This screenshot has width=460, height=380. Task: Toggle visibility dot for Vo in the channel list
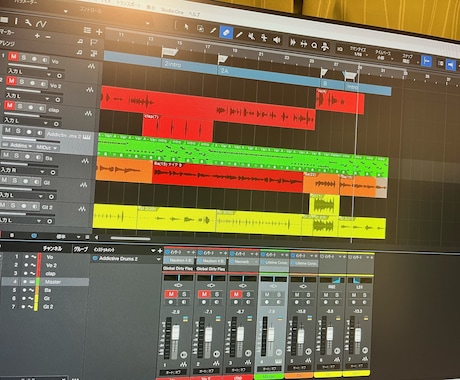(26, 257)
